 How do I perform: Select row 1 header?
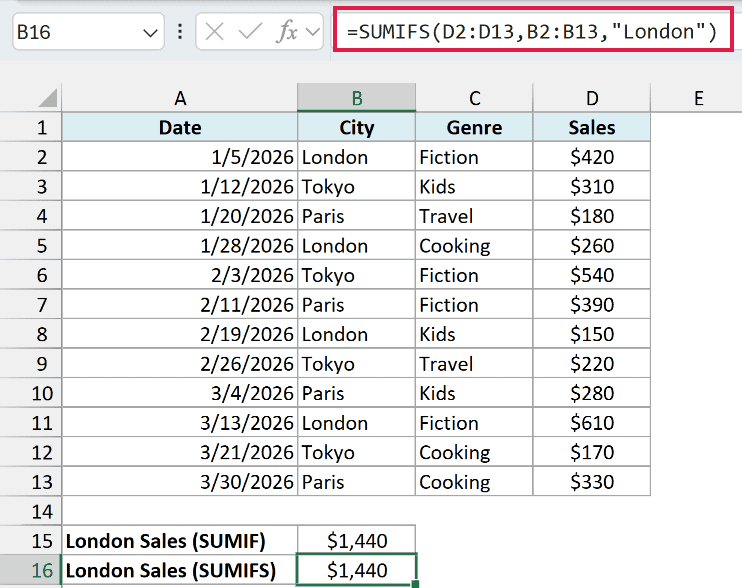coord(31,127)
